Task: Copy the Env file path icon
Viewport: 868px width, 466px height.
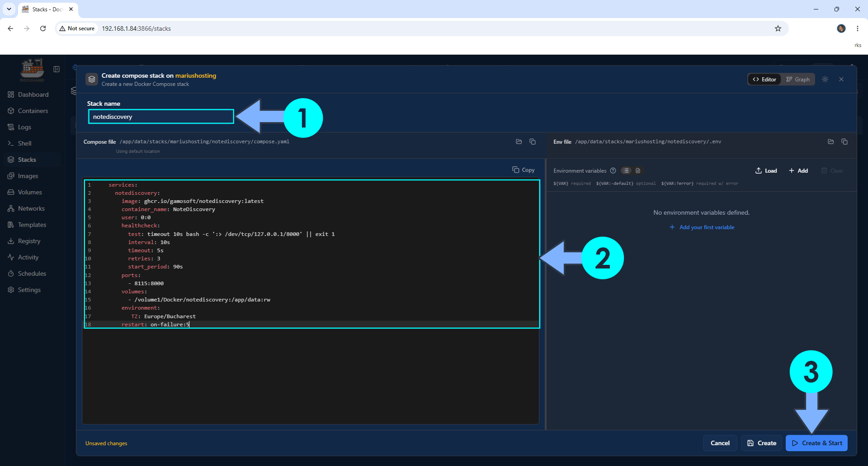Action: (844, 141)
